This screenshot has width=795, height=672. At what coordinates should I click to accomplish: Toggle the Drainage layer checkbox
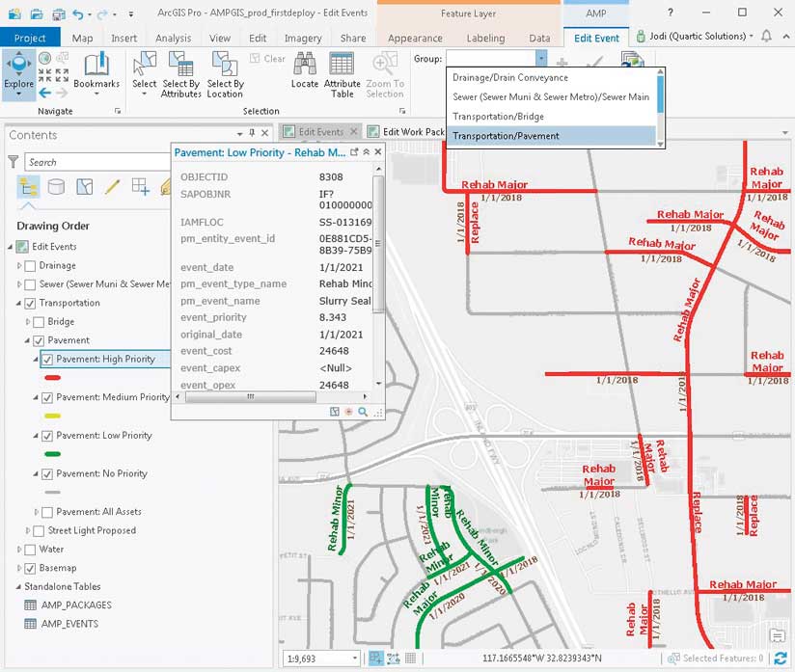(x=30, y=265)
